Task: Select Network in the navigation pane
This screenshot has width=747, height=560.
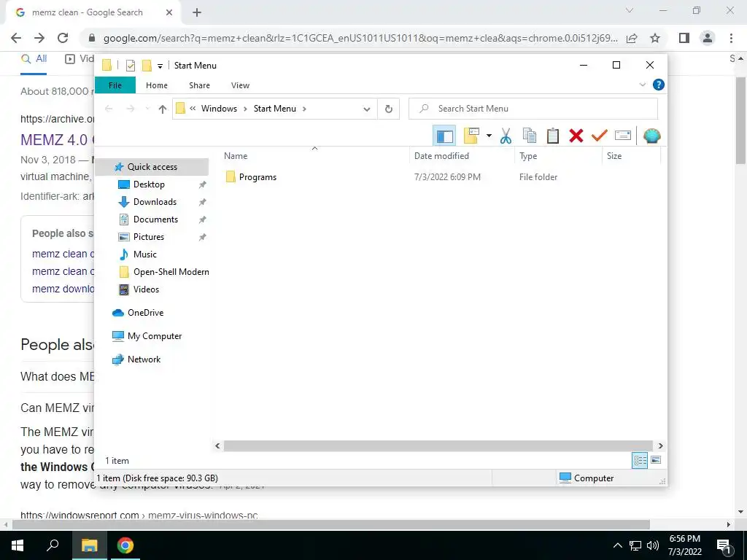Action: [x=144, y=359]
